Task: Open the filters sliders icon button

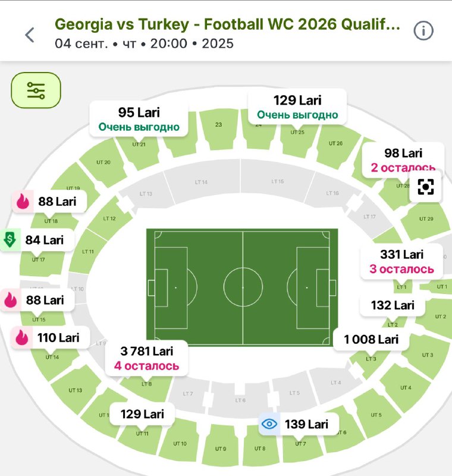Action: (36, 90)
